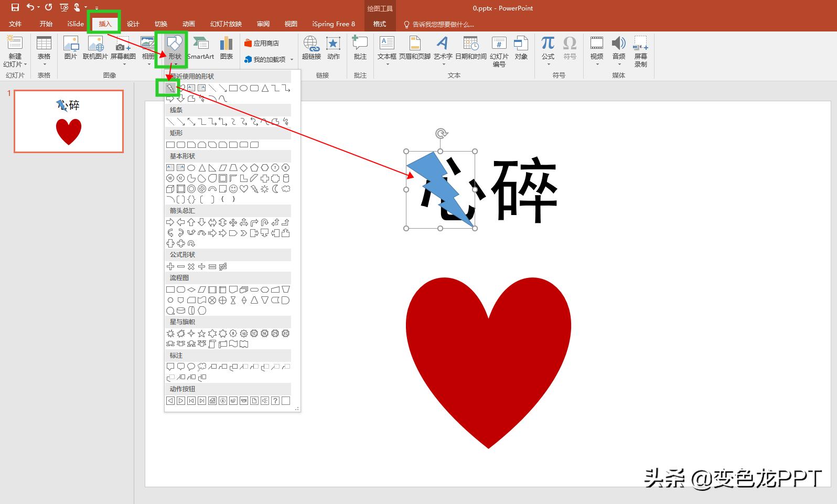Insert a picture using 图片
Screen dimensions: 837x504
coord(71,48)
